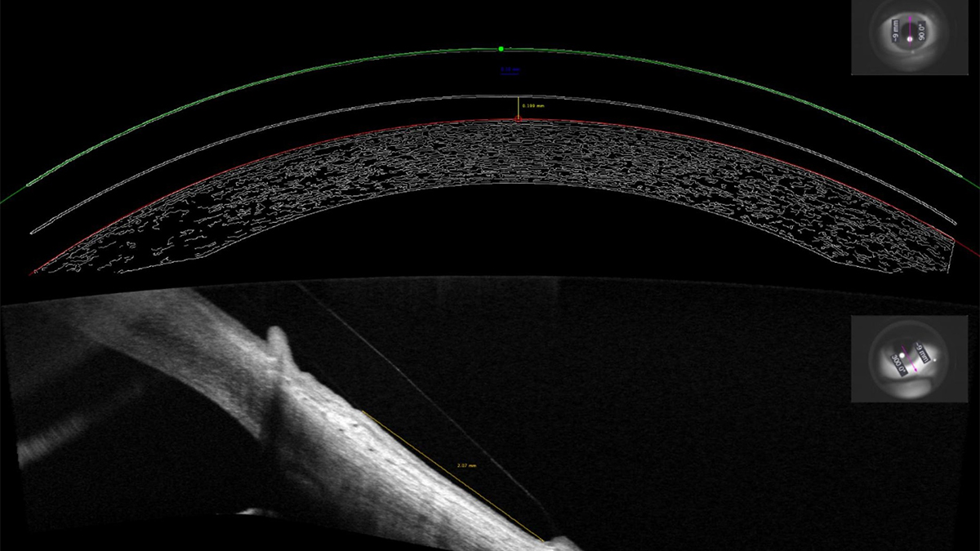
Task: Click the magenta scan line in top thumbnail
Action: [x=909, y=24]
